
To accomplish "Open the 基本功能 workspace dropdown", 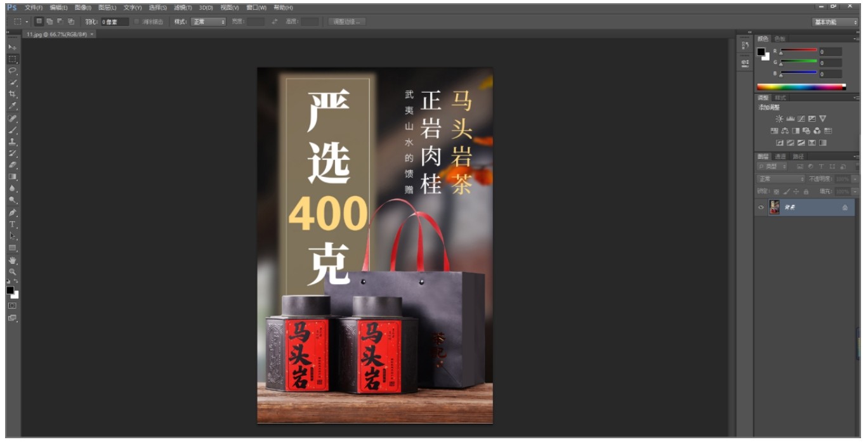I will (834, 22).
